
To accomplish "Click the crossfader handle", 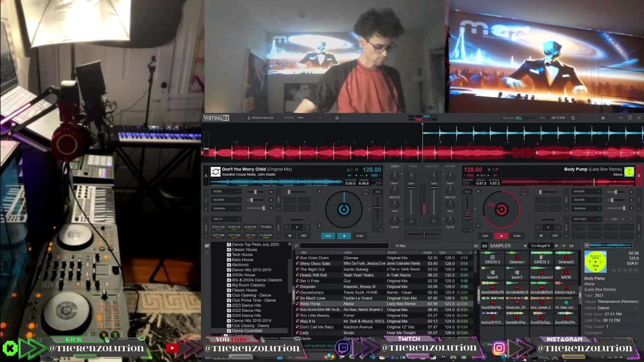I will tap(424, 234).
